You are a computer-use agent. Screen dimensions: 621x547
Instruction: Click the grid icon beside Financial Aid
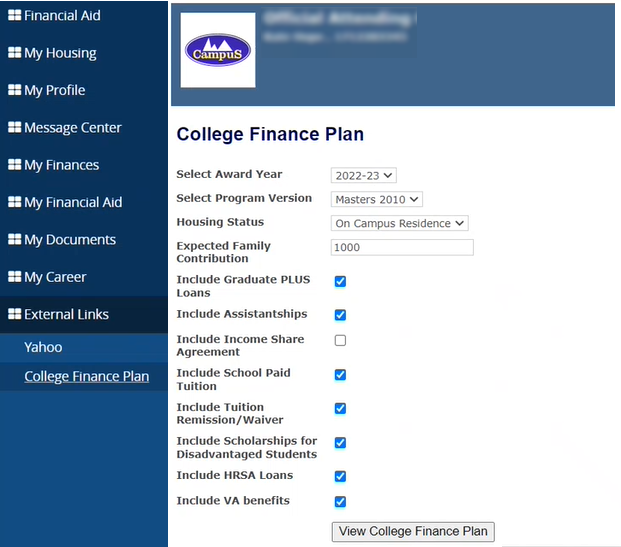pos(15,15)
